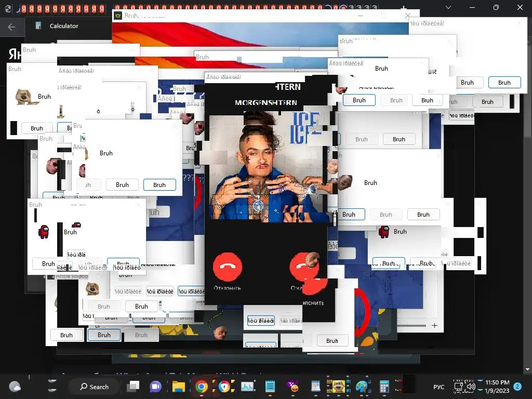The height and width of the screenshot is (399, 532).
Task: Click the highlighted Bruh button in bottom-left row
Action: pyautogui.click(x=104, y=335)
